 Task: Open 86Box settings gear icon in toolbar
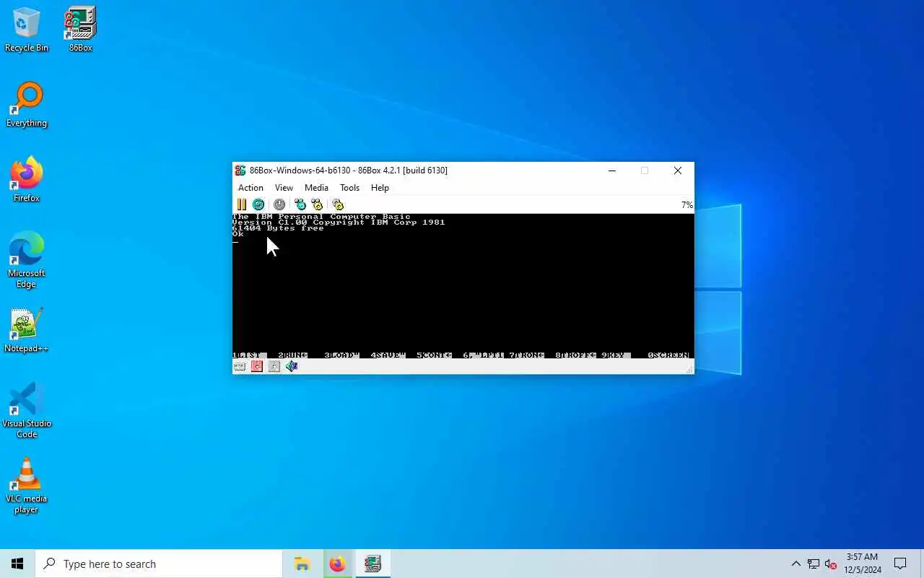(x=338, y=204)
